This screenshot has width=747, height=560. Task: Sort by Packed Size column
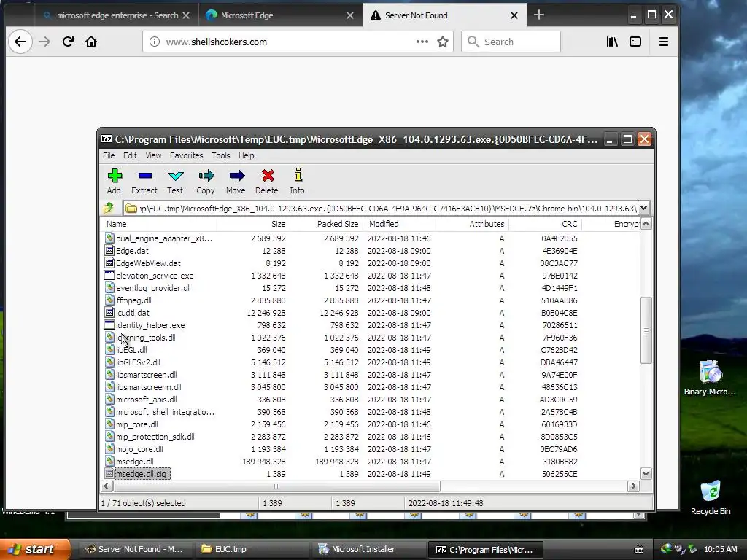(326, 224)
